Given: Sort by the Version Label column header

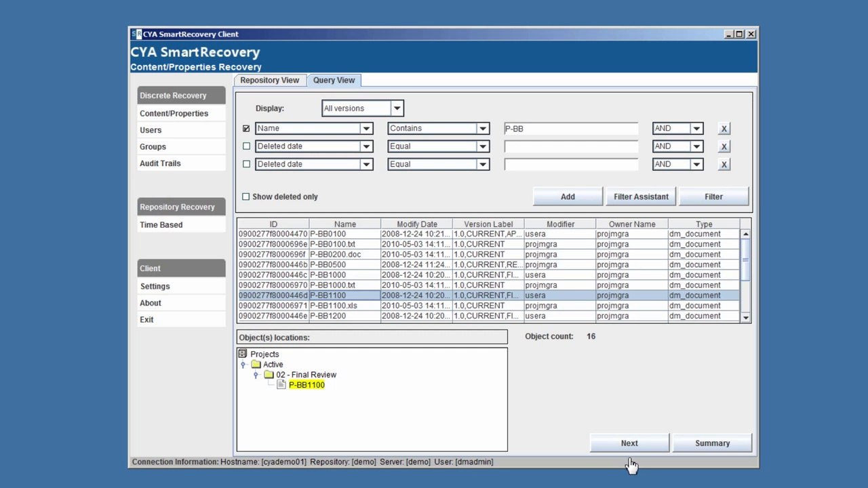Looking at the screenshot, I should [x=488, y=224].
